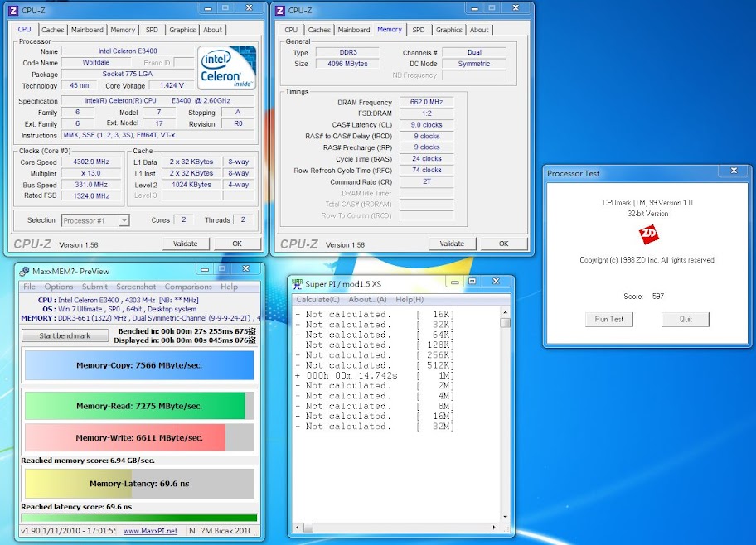Click the CPU-Z title icon in the processor window
The width and height of the screenshot is (756, 545).
(x=14, y=10)
